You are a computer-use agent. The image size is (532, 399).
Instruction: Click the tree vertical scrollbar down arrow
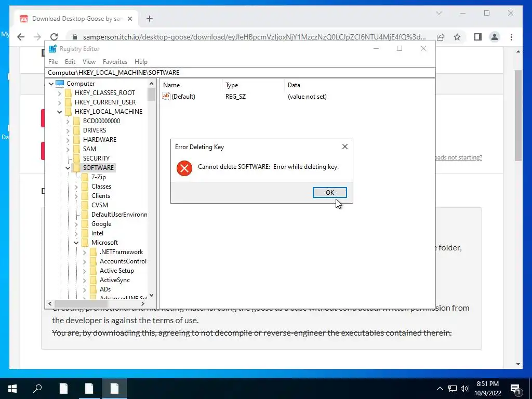151,295
